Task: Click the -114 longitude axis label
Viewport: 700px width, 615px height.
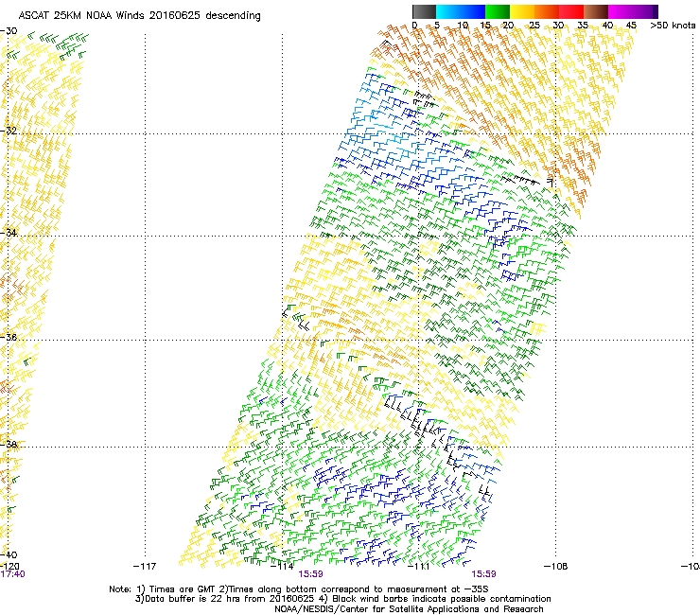Action: tap(282, 567)
